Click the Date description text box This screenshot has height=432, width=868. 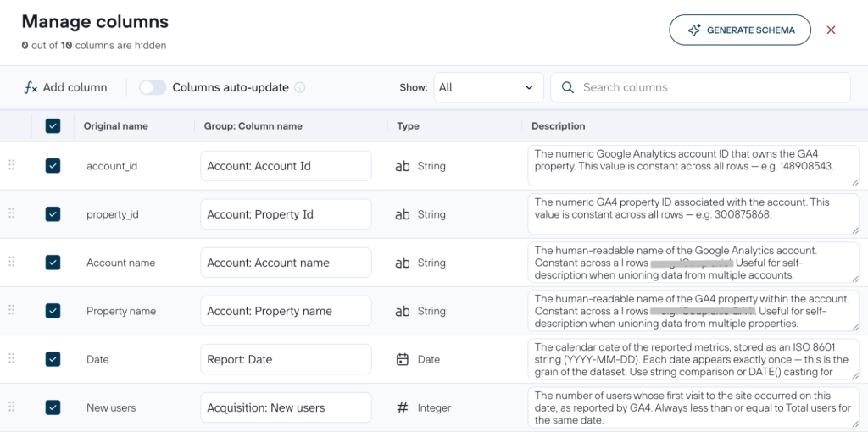[x=693, y=359]
